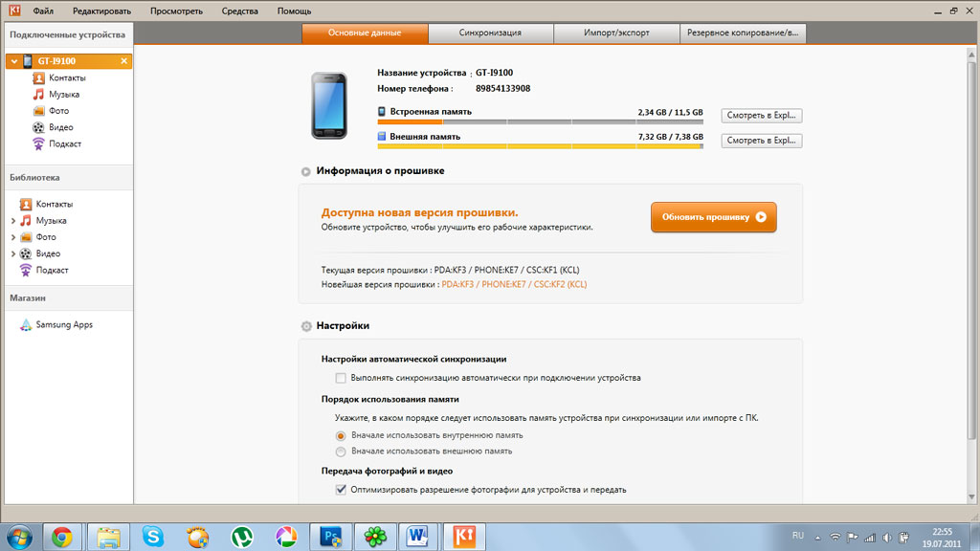Open the Samsung Apps store icon

26,325
